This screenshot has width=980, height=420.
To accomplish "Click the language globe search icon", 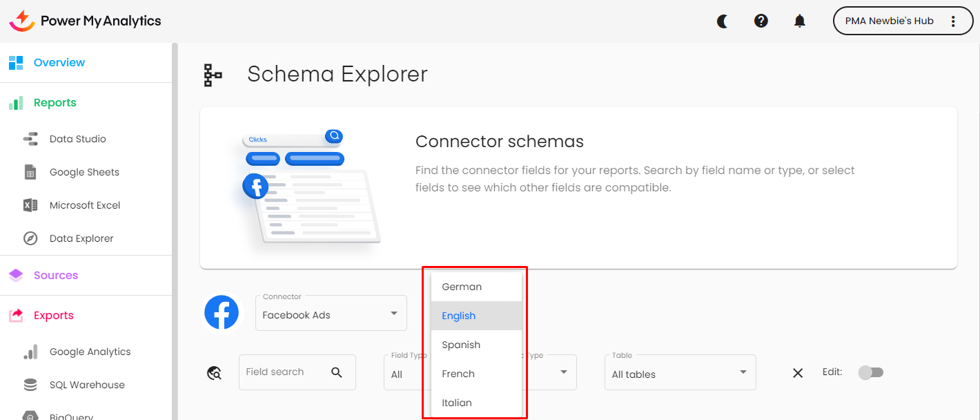I will pyautogui.click(x=214, y=373).
